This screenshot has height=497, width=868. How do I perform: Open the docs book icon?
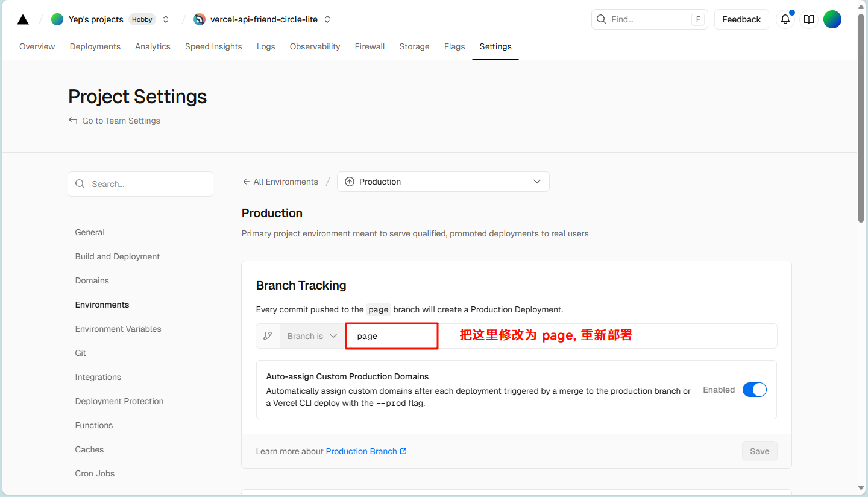809,19
